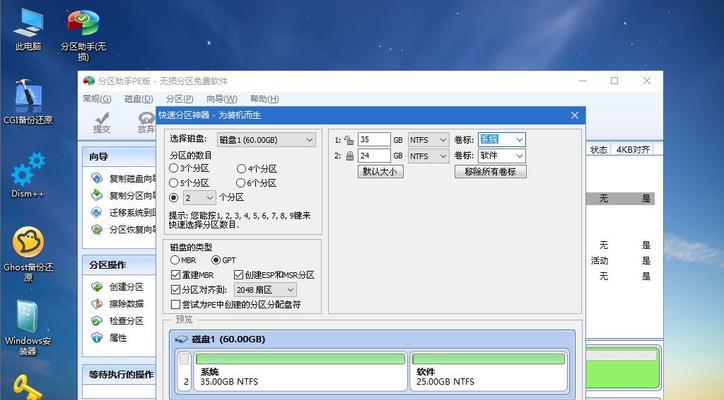Open the 分区(P) menu
Screen dimensions: 724x400
click(180, 99)
